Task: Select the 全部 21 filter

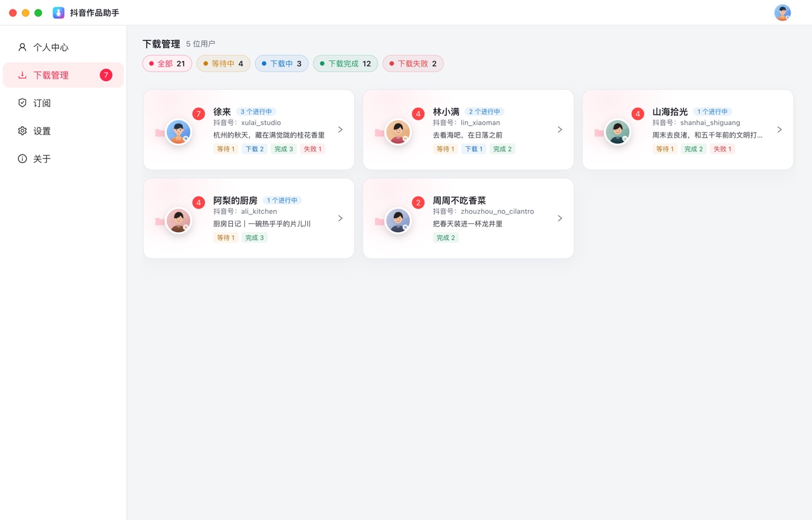Action: point(167,63)
